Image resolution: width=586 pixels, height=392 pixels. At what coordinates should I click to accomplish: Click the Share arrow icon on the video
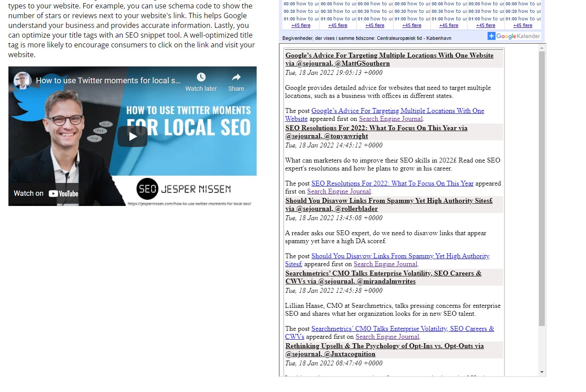click(236, 77)
